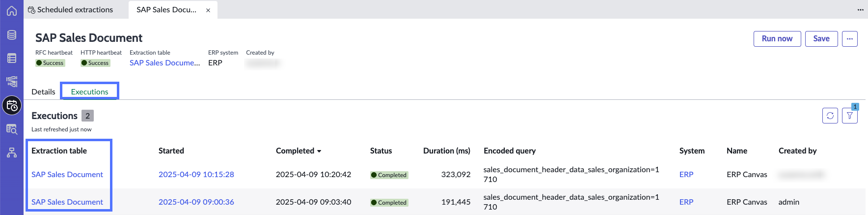868x215 pixels.
Task: Open the Home icon in sidebar
Action: coord(12,11)
